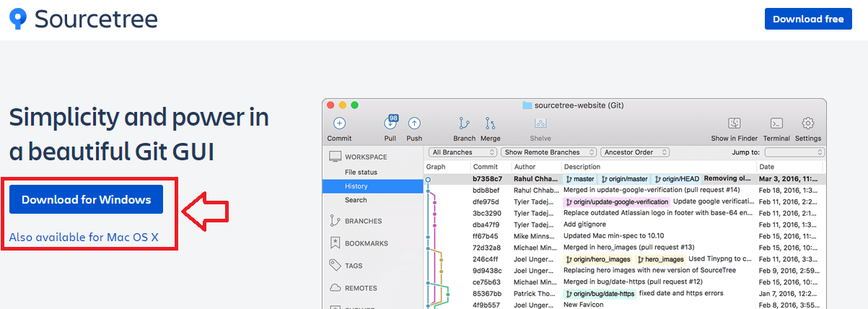
Task: Select commit dfe975d row
Action: click(625, 201)
